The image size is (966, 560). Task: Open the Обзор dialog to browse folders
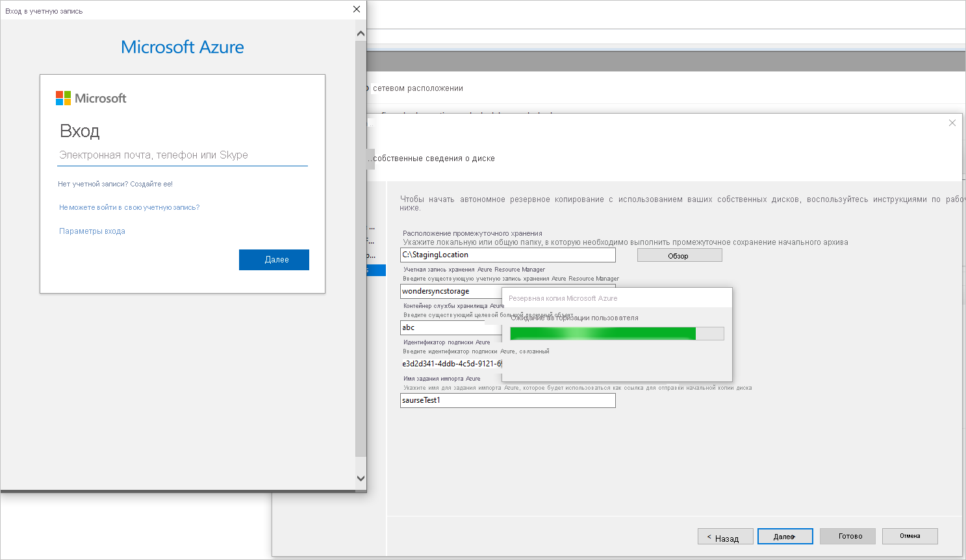[x=679, y=255]
